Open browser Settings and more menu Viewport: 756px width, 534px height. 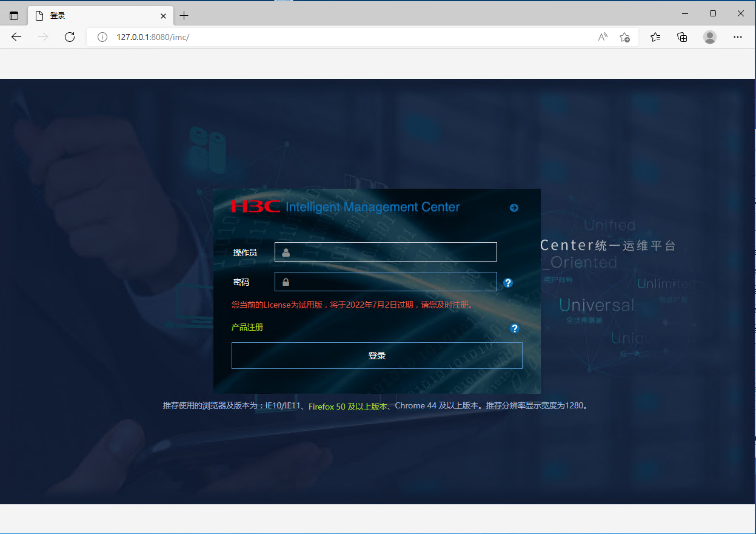(738, 37)
